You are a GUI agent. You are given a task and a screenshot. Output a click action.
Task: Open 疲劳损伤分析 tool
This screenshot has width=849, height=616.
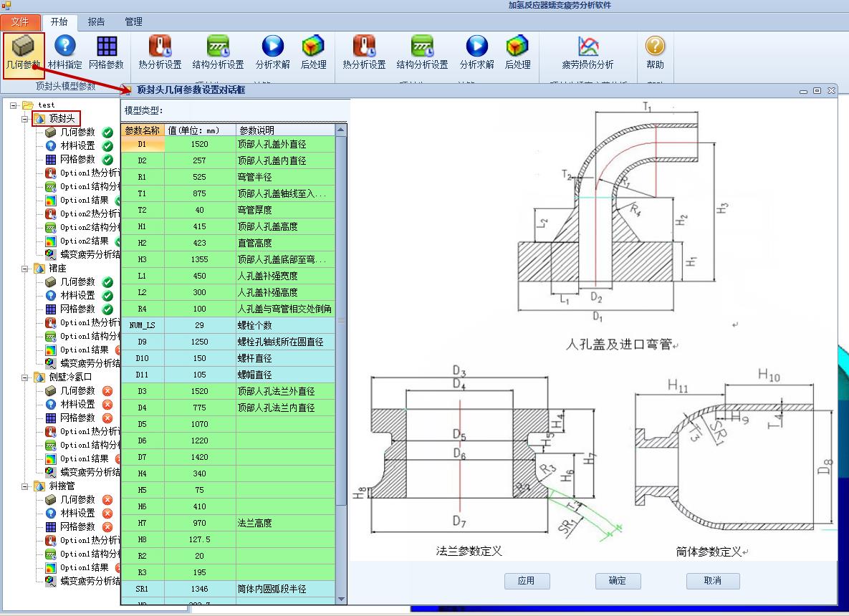click(588, 54)
